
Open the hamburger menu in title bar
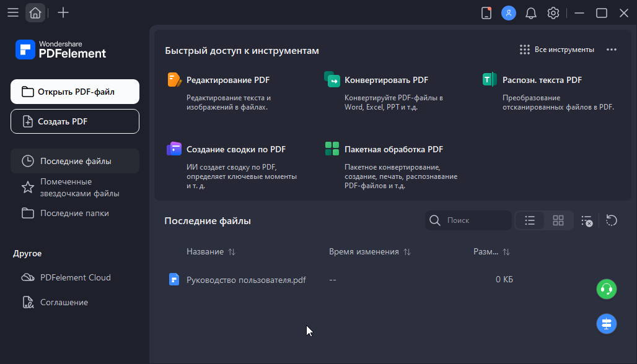coord(12,13)
